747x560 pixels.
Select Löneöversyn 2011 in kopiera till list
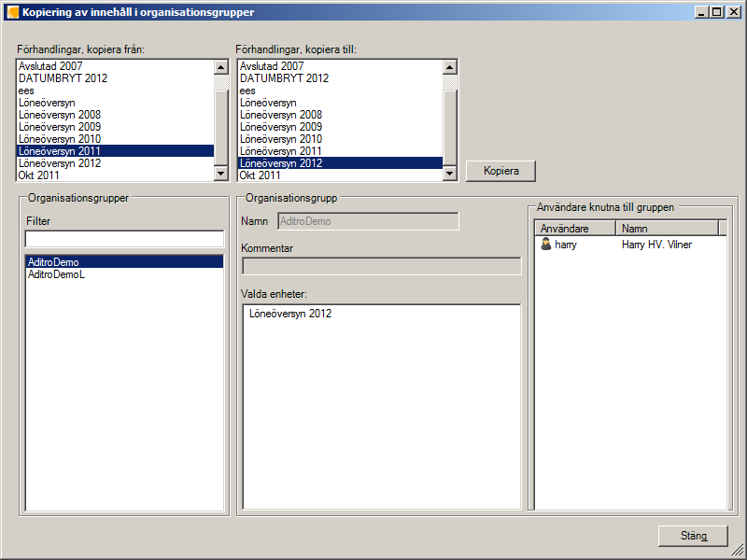coord(340,151)
